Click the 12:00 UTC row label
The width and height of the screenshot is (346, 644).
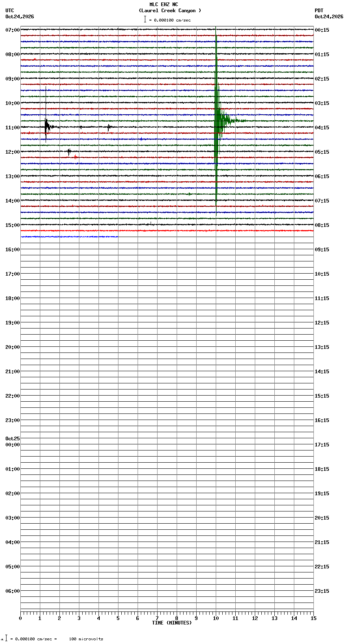pyautogui.click(x=13, y=152)
